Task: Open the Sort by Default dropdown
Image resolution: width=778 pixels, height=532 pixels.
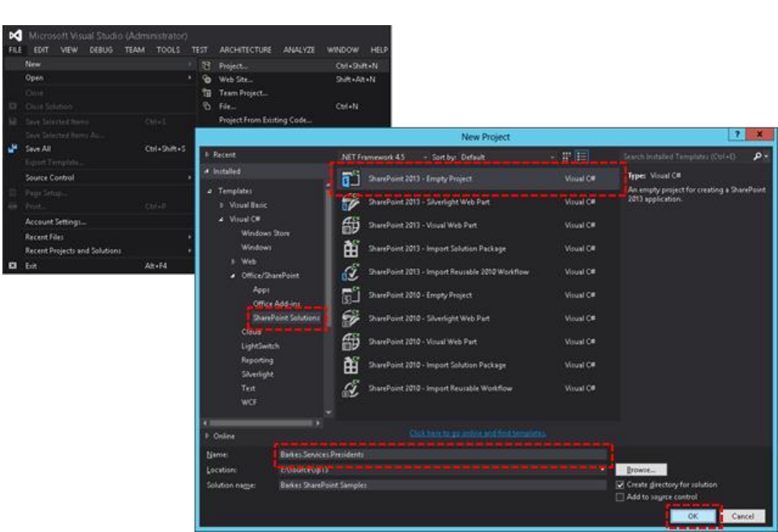Action: (x=507, y=157)
